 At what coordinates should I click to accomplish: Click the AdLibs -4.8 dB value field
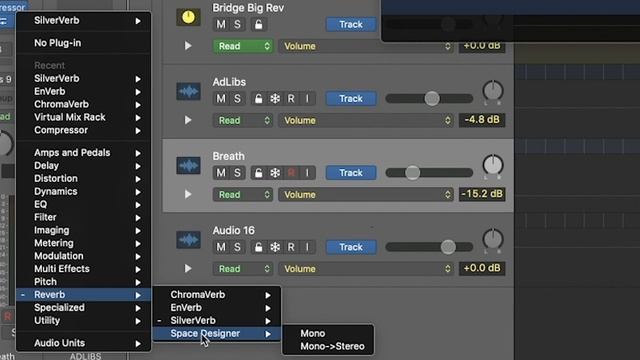coord(482,120)
